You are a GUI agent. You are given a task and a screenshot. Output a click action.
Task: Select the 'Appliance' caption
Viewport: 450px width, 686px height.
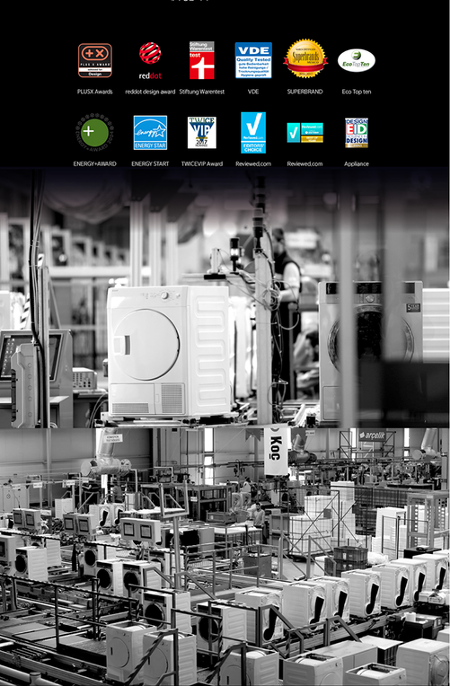[x=356, y=164]
